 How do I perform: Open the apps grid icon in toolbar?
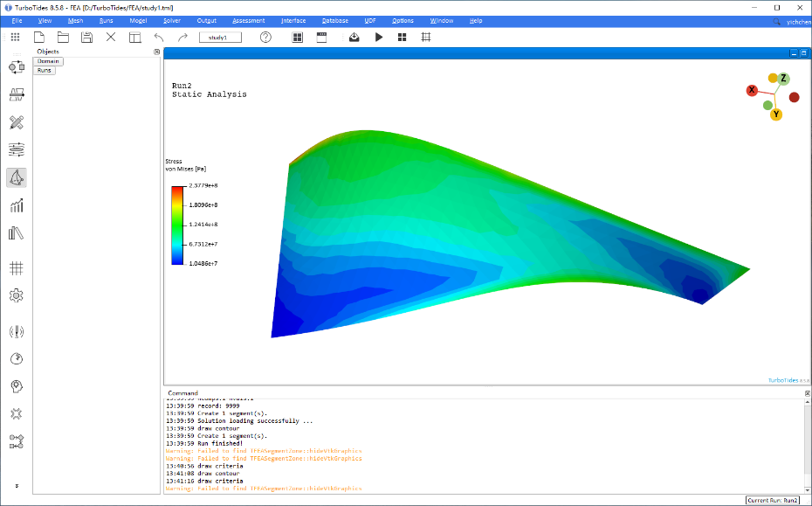(15, 38)
